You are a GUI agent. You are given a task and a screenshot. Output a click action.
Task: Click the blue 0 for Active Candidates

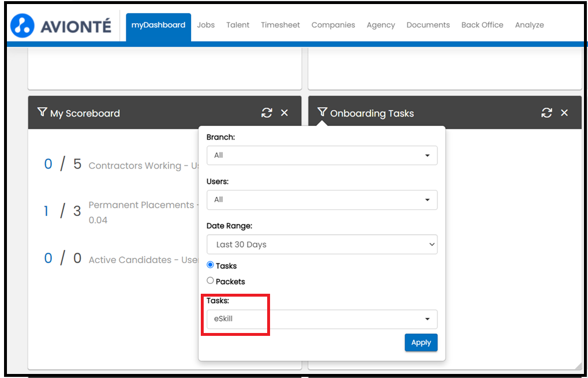click(48, 258)
